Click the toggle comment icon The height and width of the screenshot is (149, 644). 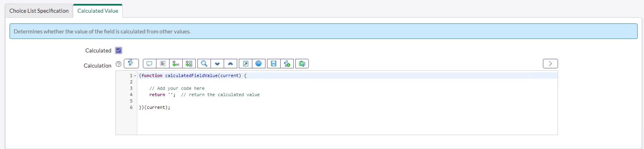(149, 64)
